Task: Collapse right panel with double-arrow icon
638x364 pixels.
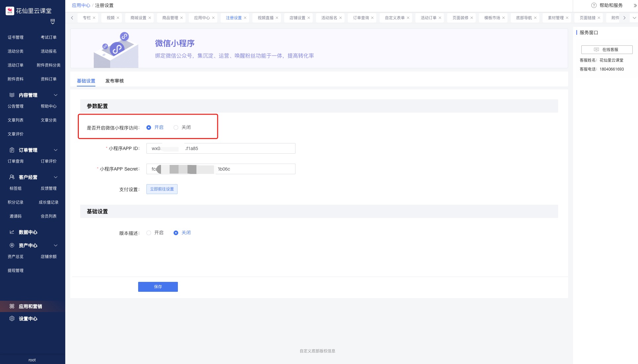Action: pyautogui.click(x=635, y=5)
